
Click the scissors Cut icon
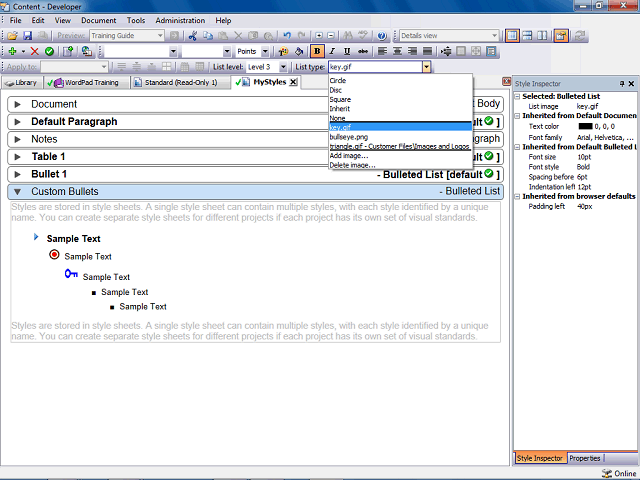tap(193, 36)
